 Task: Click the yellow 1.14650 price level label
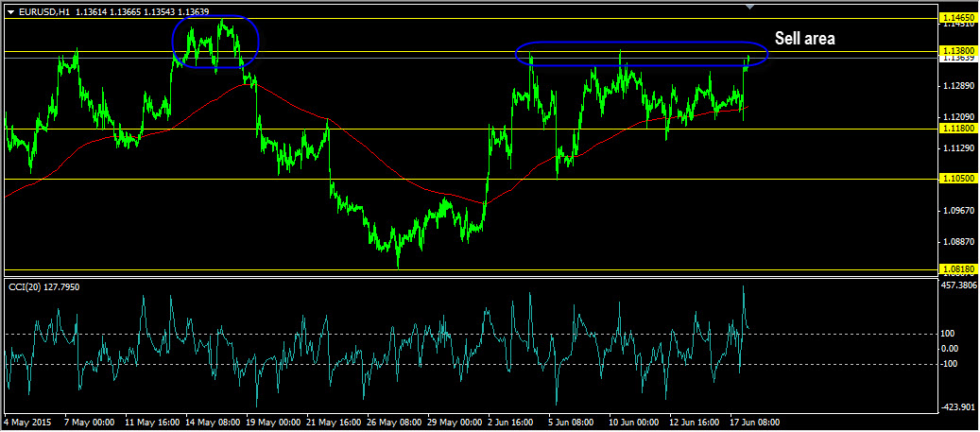pos(958,19)
